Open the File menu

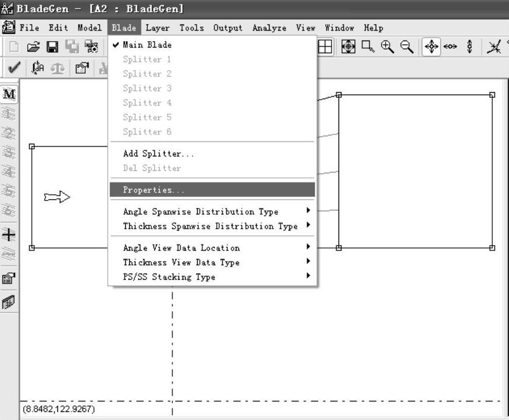[29, 28]
